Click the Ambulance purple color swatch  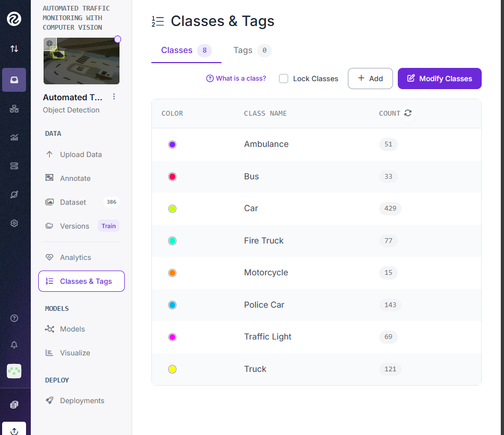(172, 144)
